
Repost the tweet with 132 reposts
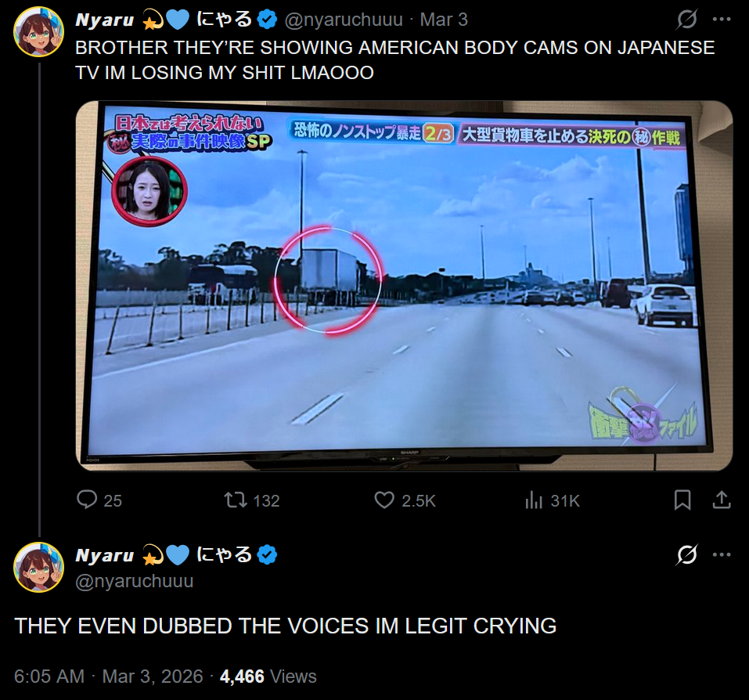236,500
